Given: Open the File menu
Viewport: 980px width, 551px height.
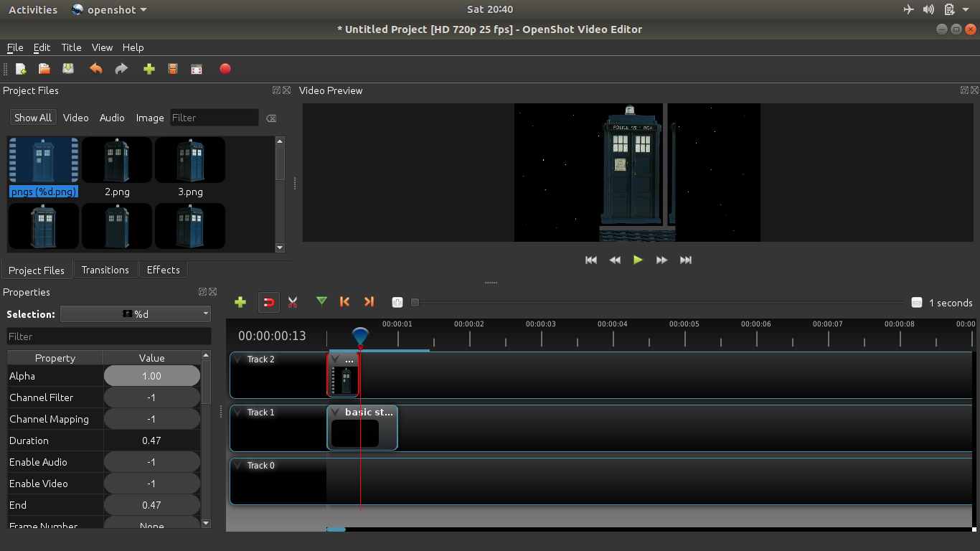Looking at the screenshot, I should tap(15, 47).
